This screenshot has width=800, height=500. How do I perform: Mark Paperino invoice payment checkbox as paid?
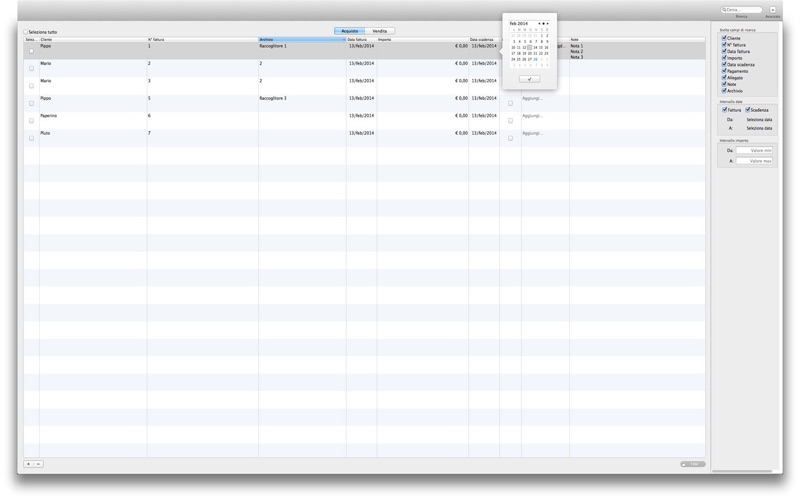[x=510, y=121]
